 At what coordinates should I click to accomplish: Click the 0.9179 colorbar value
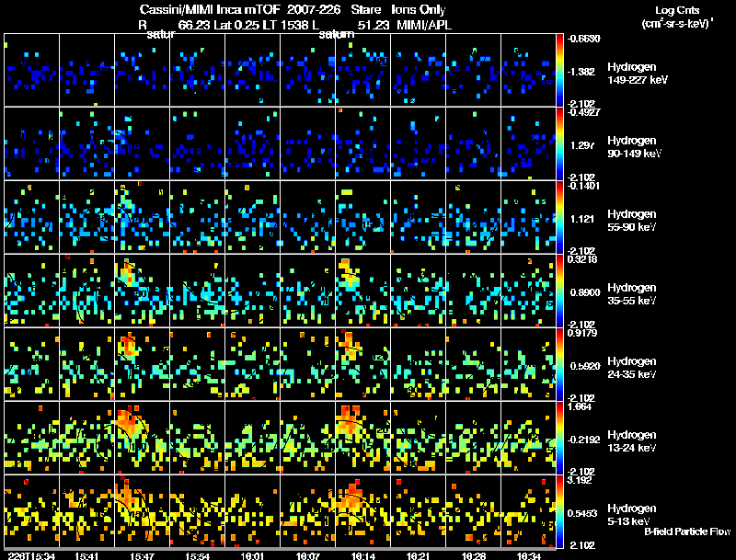point(583,333)
